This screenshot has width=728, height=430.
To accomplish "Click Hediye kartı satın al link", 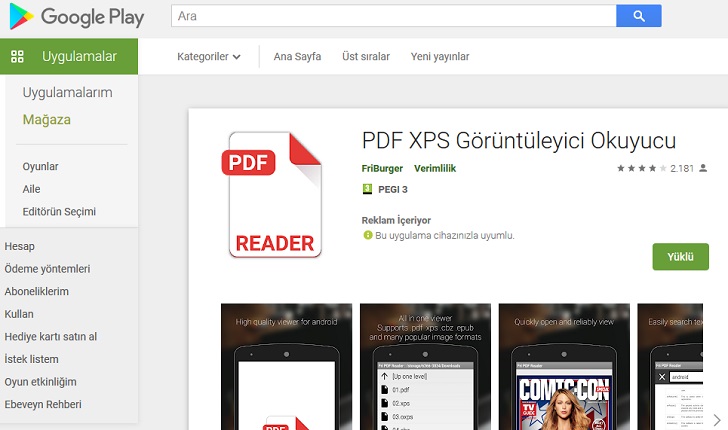I will [x=51, y=337].
